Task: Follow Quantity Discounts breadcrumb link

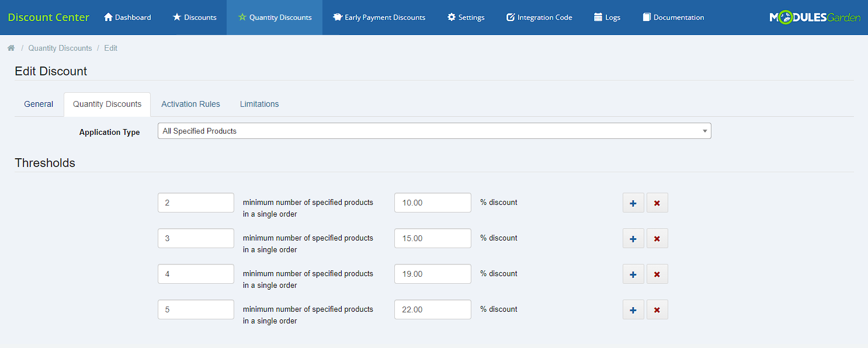Action: [x=60, y=48]
